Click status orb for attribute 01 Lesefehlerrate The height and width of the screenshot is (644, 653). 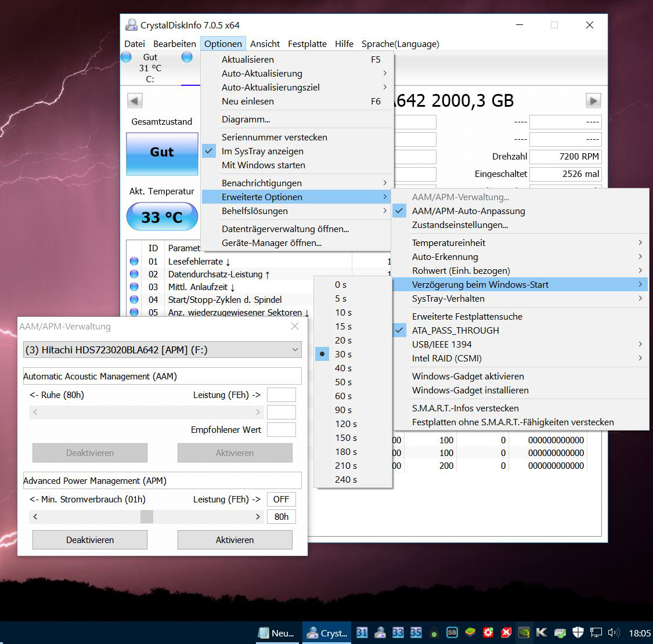pyautogui.click(x=134, y=261)
